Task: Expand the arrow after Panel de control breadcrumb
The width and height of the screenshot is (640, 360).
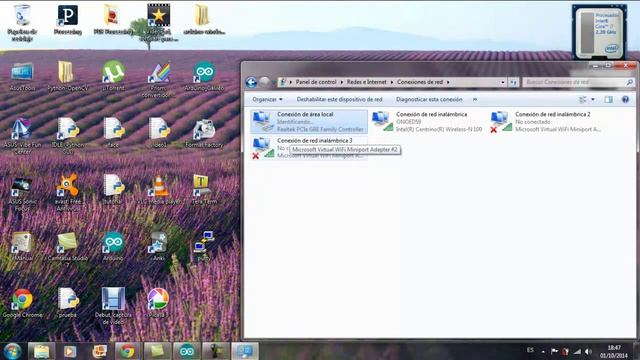Action: tap(342, 82)
